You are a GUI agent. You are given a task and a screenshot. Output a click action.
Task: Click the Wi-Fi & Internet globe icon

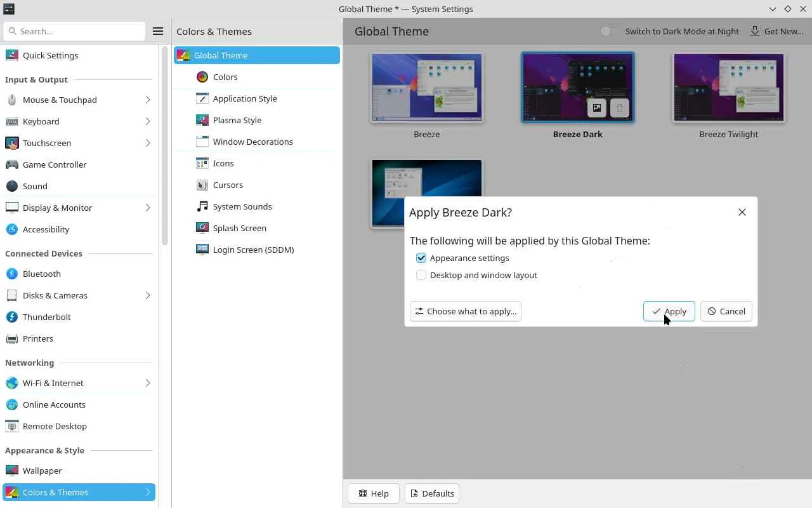click(x=12, y=383)
